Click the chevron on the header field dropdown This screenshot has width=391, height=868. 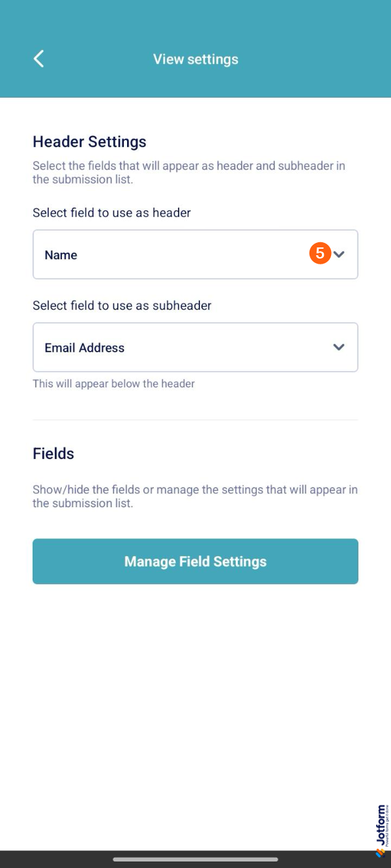pos(340,255)
